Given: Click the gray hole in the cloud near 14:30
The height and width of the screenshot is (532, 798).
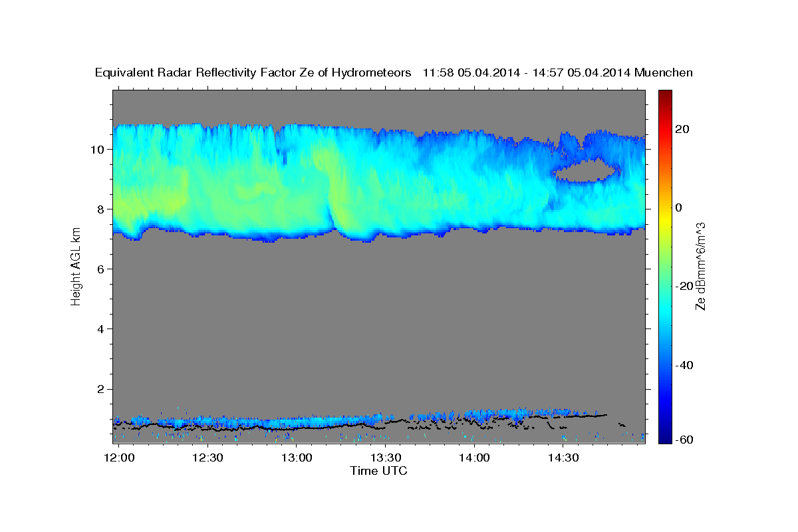Looking at the screenshot, I should point(584,170).
